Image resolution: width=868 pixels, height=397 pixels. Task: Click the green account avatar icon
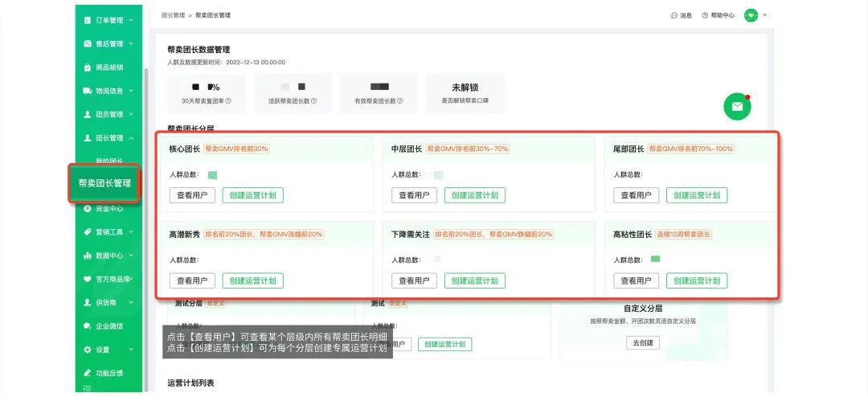click(x=751, y=15)
